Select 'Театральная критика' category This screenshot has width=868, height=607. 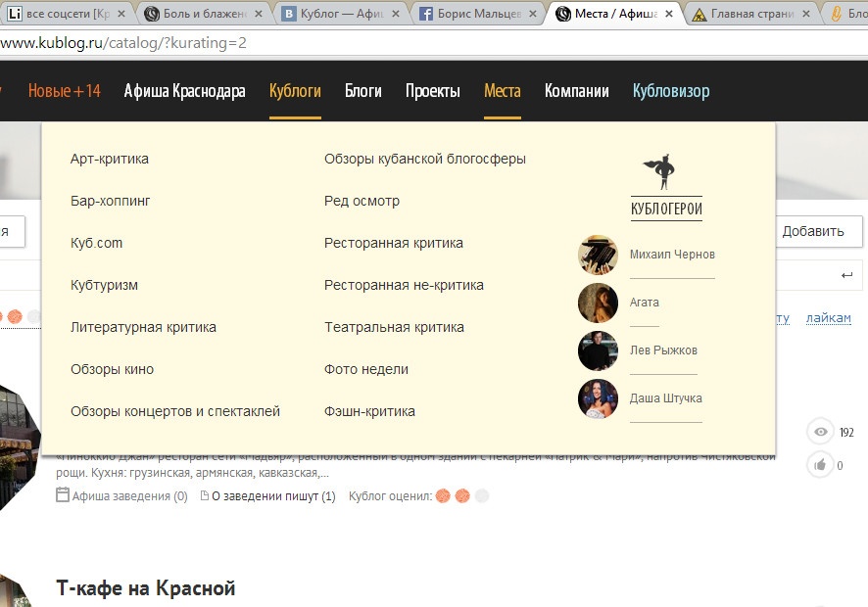coord(394,327)
